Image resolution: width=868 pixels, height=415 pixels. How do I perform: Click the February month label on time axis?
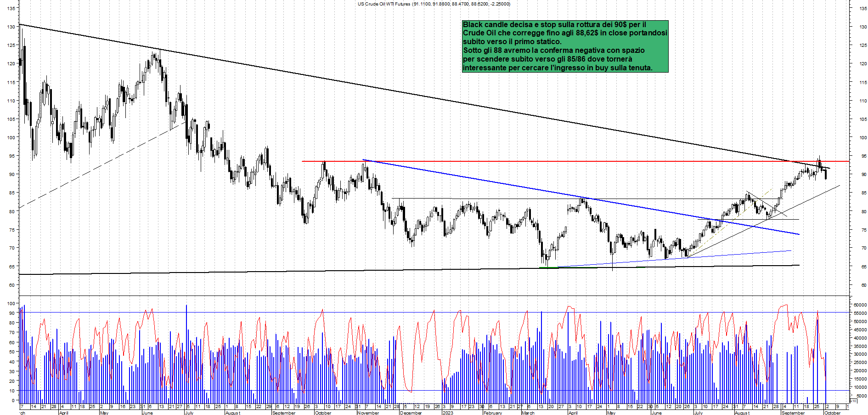coord(492,413)
